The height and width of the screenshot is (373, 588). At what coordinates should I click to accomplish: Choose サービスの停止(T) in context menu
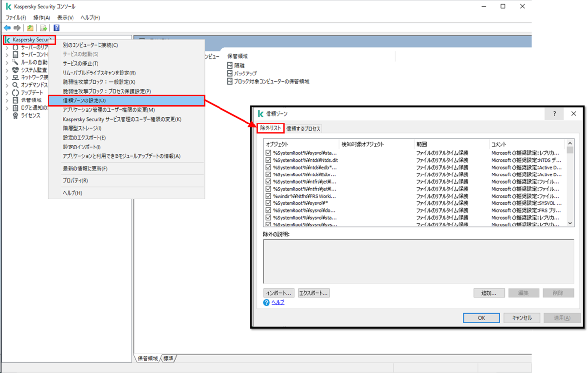point(126,64)
